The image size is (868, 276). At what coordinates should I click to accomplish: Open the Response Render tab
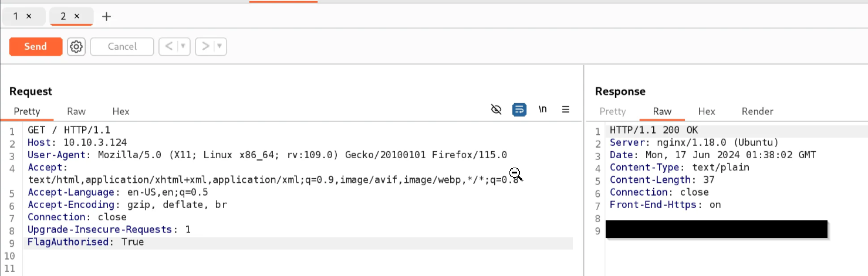pyautogui.click(x=757, y=111)
